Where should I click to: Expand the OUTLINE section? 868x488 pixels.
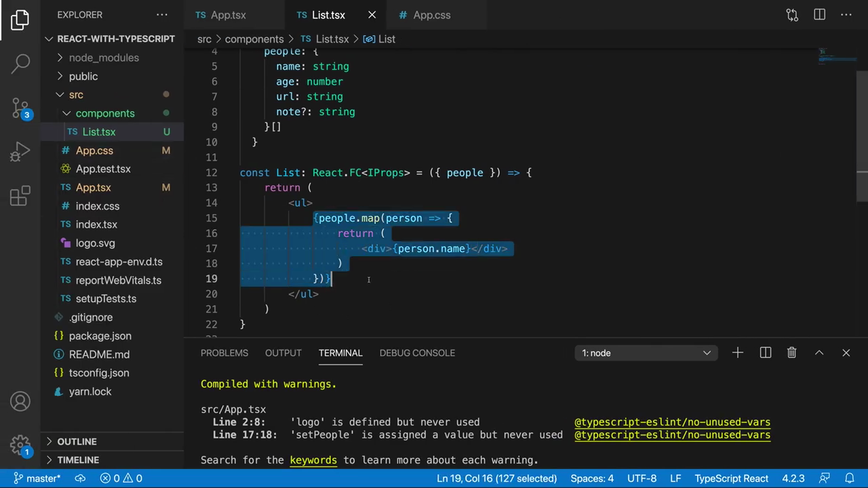tap(112, 441)
